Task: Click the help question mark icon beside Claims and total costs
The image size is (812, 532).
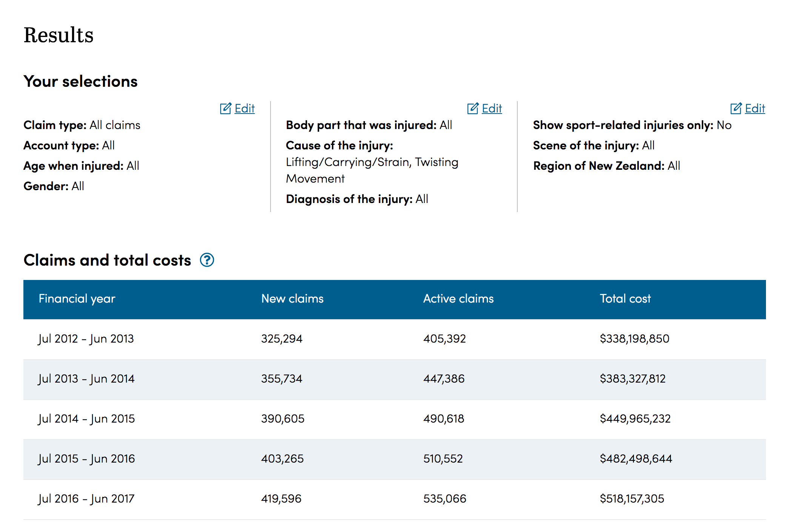Action: (207, 260)
